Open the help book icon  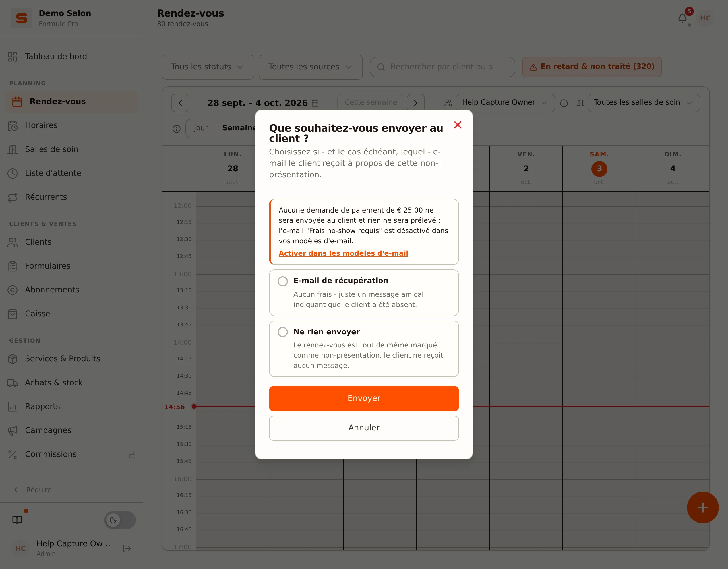click(17, 519)
